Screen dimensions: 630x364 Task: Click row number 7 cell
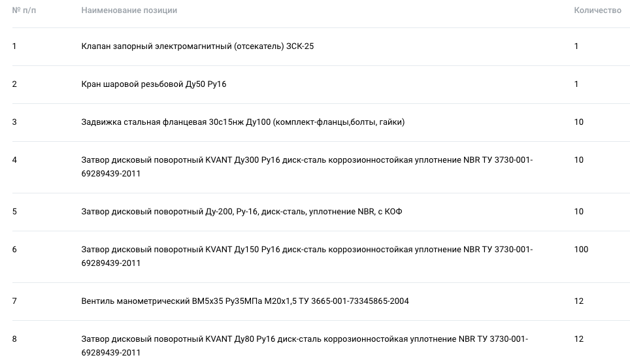pyautogui.click(x=14, y=301)
